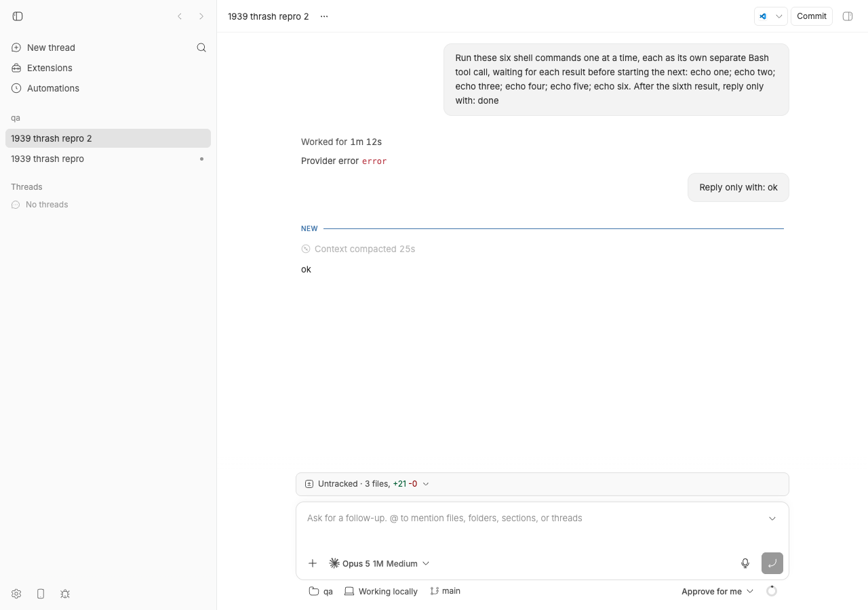
Task: Click 'Worked for 1m 12s' summary
Action: tap(341, 142)
